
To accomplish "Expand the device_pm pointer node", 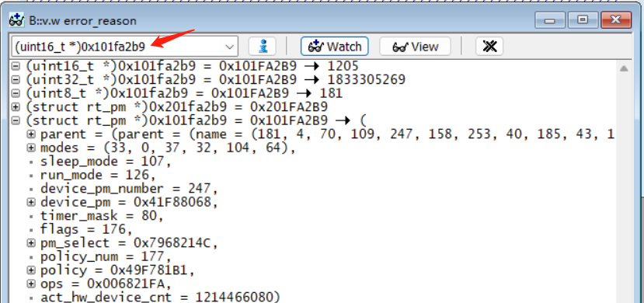I will coord(31,202).
